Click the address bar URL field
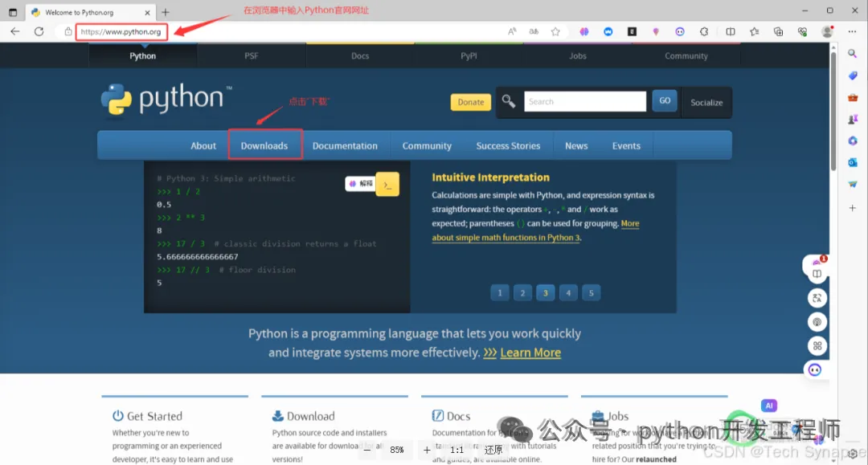868x465 pixels. (121, 31)
